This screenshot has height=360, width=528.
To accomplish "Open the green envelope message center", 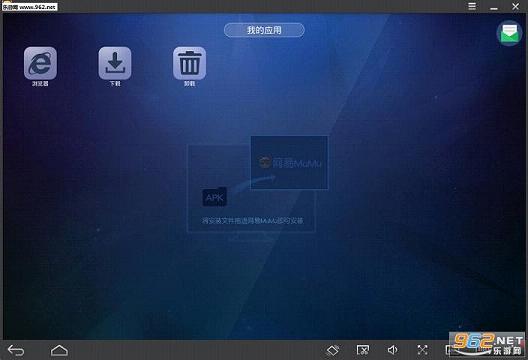I will click(509, 33).
